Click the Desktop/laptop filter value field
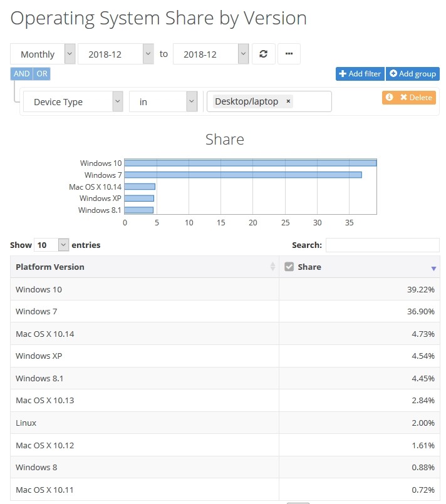 tap(269, 101)
